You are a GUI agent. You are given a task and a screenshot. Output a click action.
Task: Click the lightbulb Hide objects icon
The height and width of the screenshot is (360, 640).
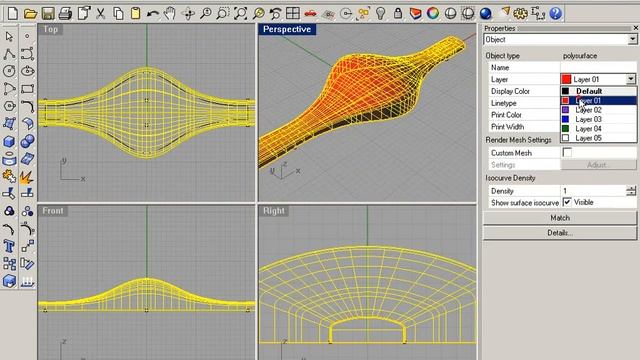click(x=380, y=13)
